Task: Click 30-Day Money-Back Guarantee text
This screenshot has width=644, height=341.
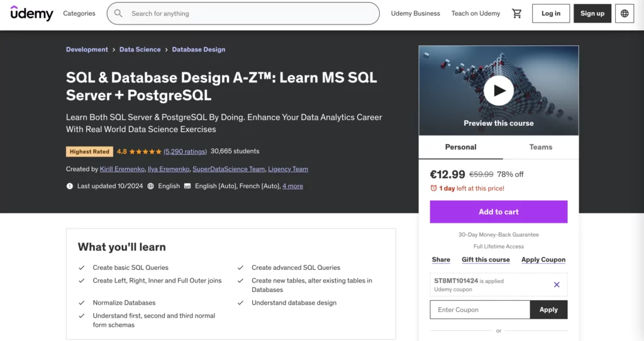Action: [x=499, y=235]
